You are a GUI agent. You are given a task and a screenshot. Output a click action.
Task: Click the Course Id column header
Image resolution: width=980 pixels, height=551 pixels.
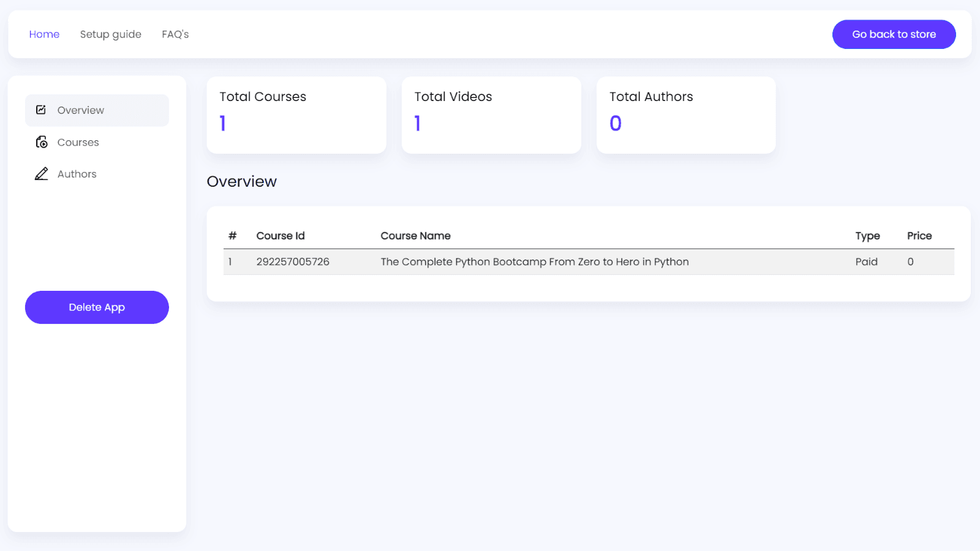(280, 236)
